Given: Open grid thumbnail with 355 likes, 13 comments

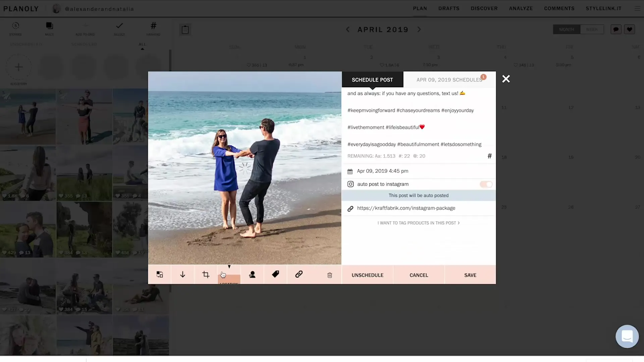Looking at the screenshot, I should click(84, 173).
